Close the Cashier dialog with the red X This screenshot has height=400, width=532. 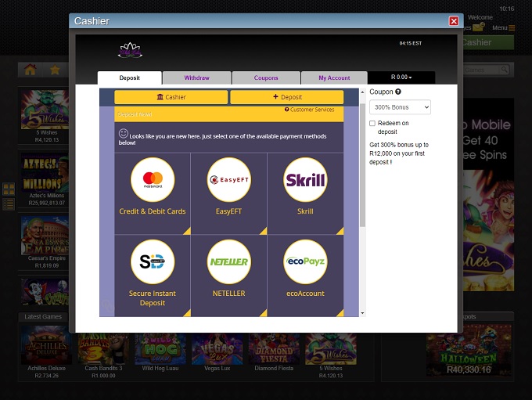[454, 21]
